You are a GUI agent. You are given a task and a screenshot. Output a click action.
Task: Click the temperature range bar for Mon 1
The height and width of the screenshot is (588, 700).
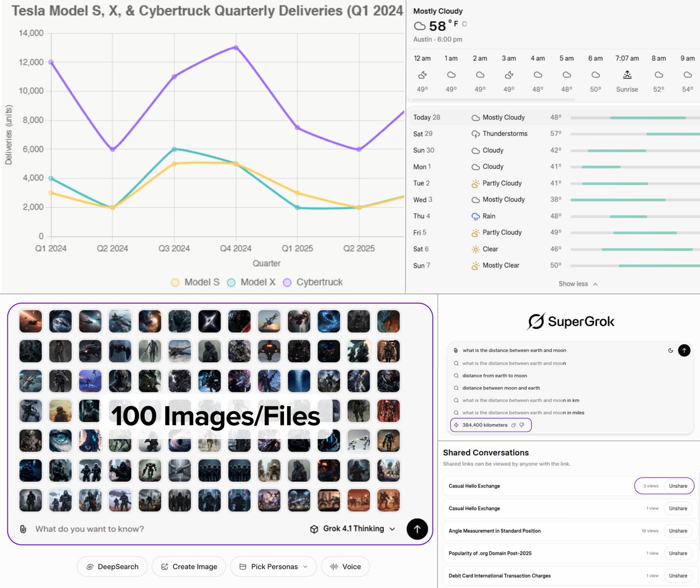(635, 167)
